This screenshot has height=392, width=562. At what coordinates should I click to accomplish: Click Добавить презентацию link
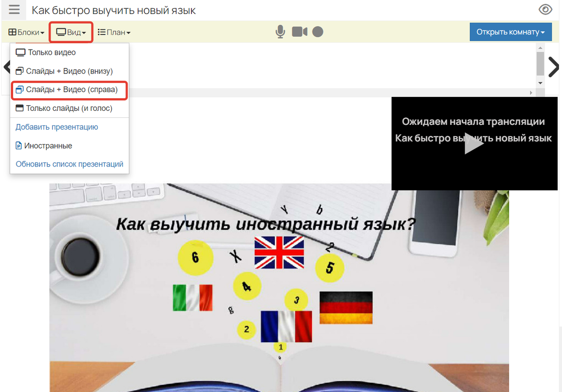tap(57, 127)
